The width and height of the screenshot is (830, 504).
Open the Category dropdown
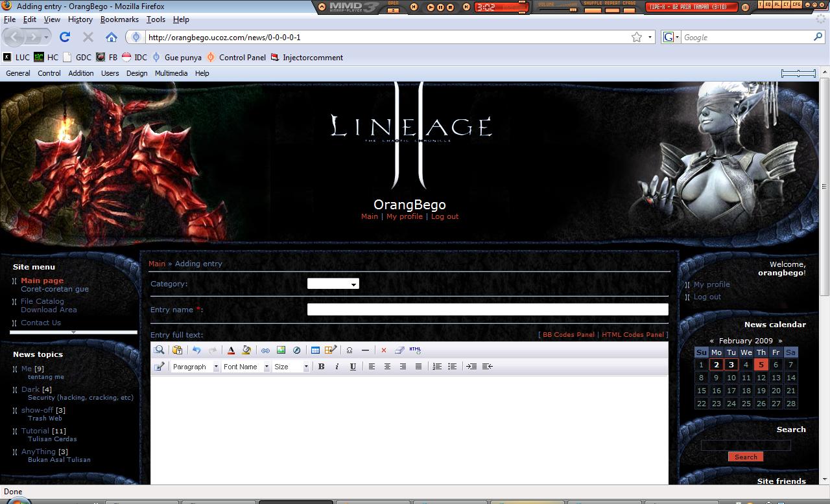pos(333,284)
